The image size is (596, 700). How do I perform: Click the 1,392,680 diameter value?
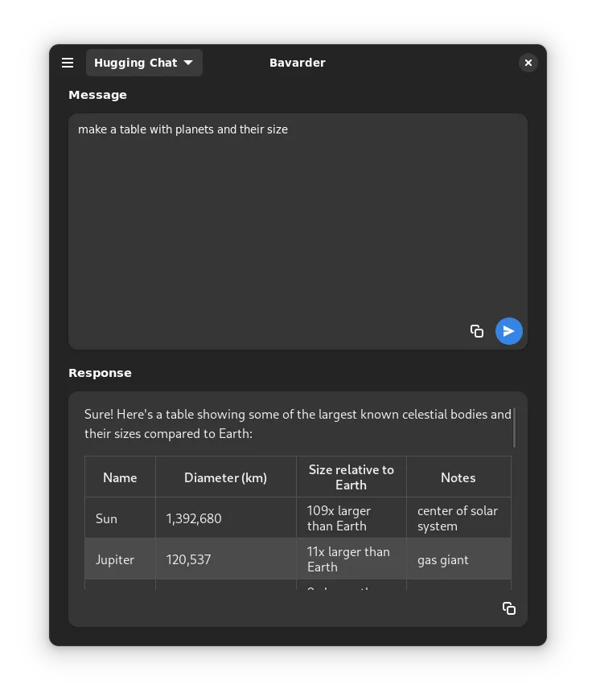194,518
